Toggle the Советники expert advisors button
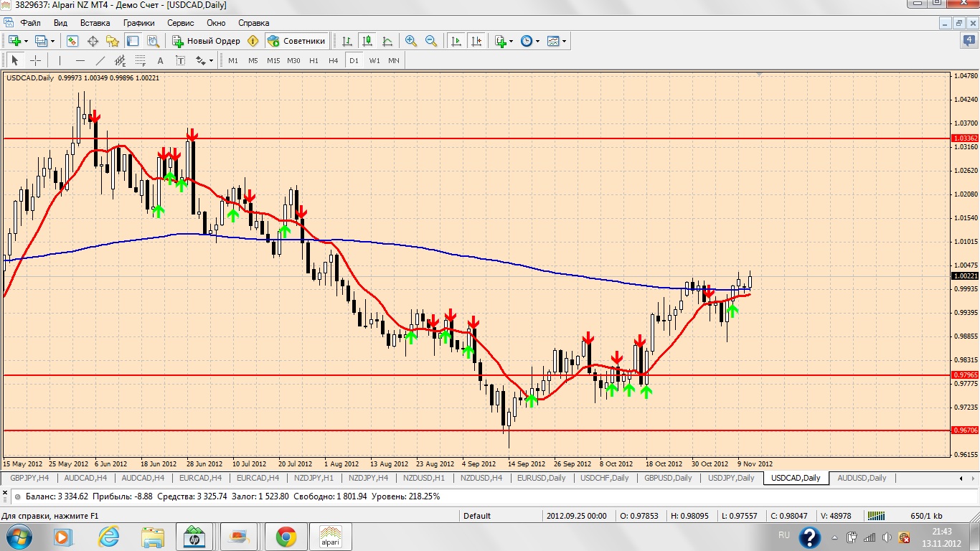This screenshot has height=551, width=980. [296, 41]
